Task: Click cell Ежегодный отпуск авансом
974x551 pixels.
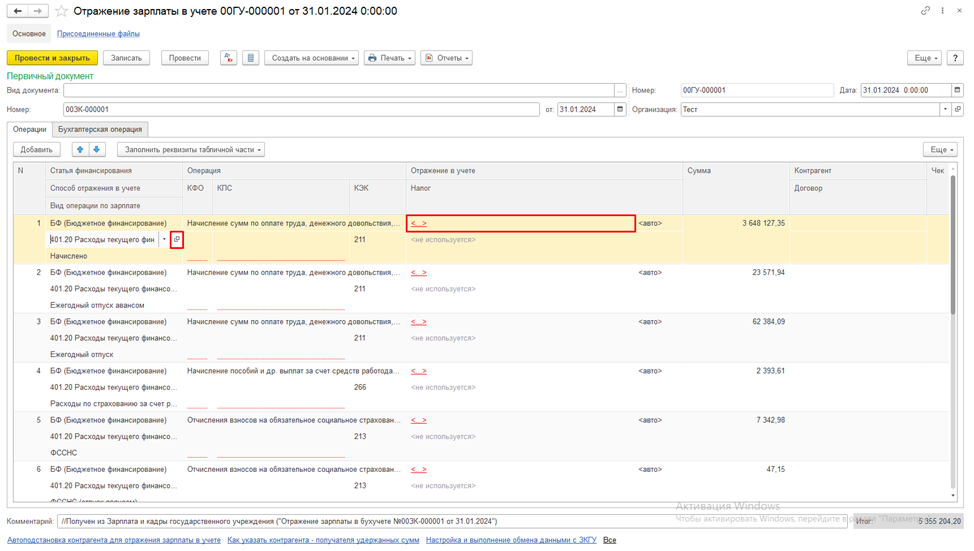Action: point(114,305)
